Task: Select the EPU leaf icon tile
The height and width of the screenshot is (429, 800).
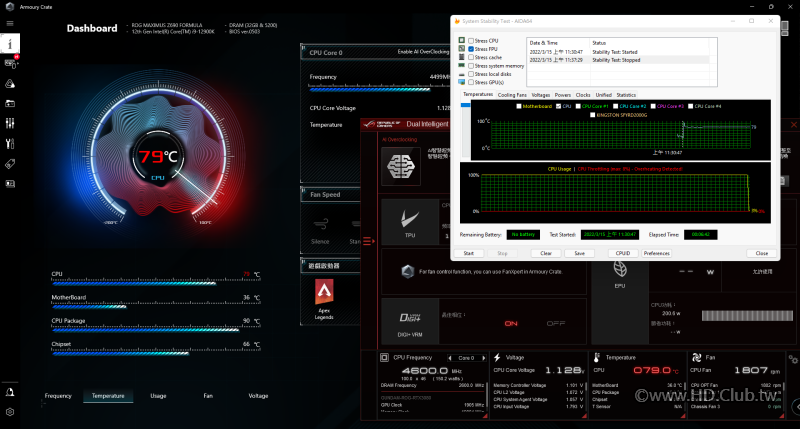Action: click(x=620, y=271)
